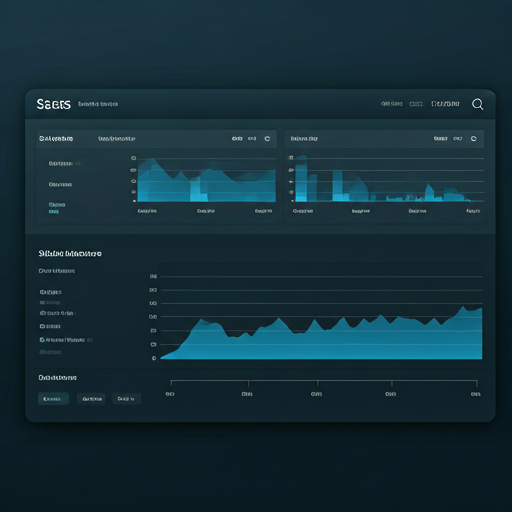Select the shortest middle header nav item
This screenshot has width=512, height=512.
pyautogui.click(x=416, y=104)
